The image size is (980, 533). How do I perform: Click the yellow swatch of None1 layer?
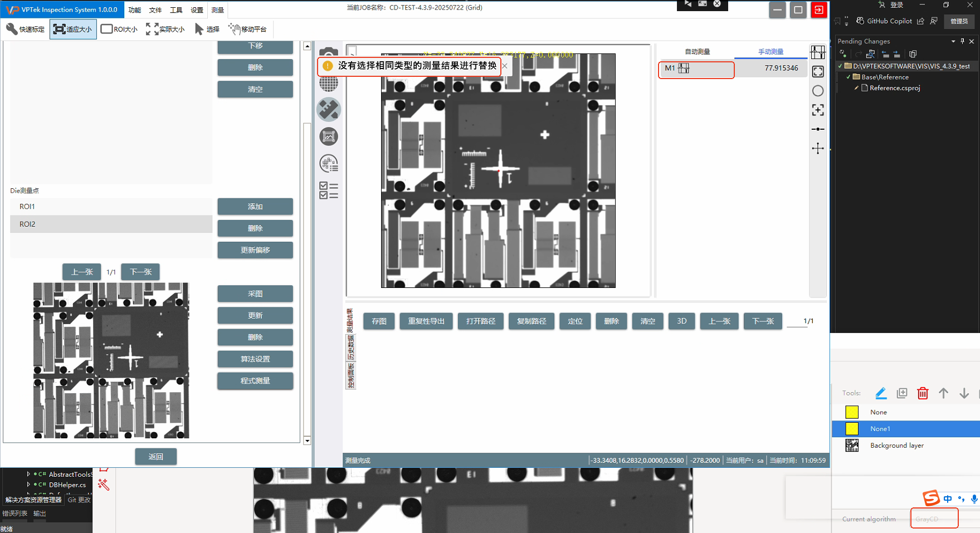pos(852,429)
